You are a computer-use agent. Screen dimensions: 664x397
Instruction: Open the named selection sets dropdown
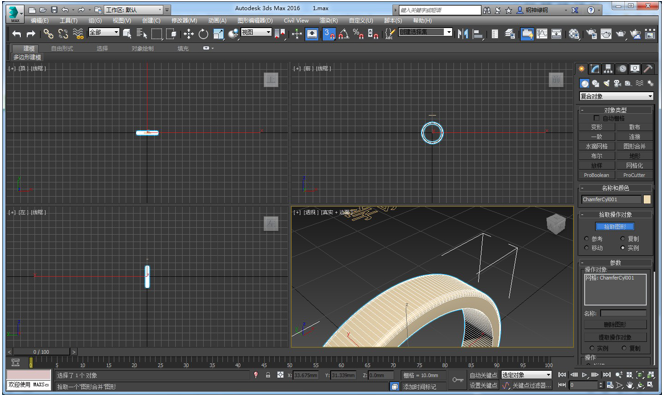(426, 32)
